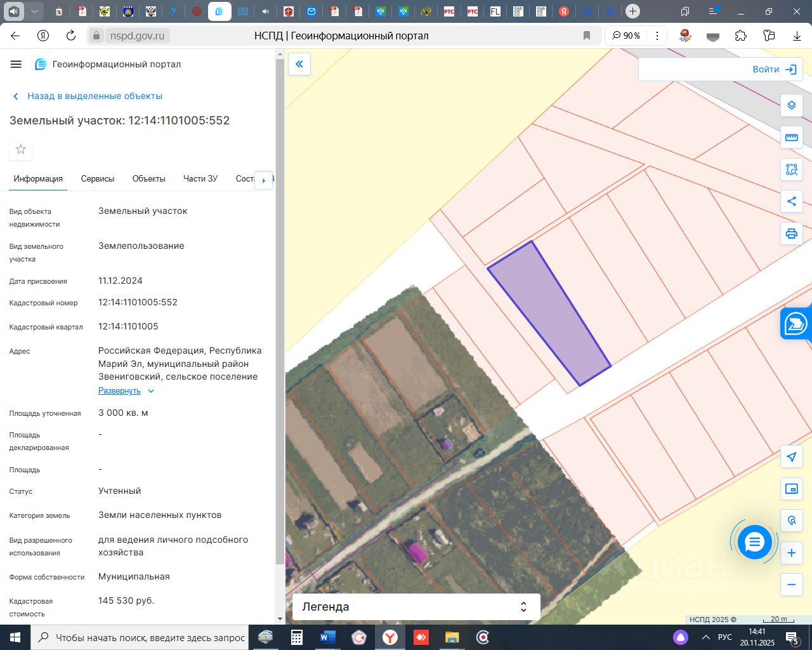812x650 pixels.
Task: Collapse the side panel with double chevron
Action: coord(299,64)
